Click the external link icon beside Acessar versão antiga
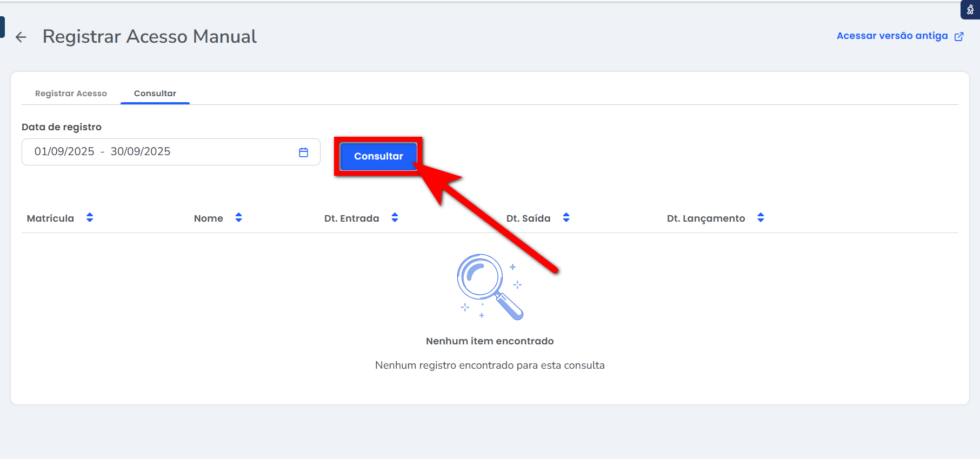This screenshot has height=459, width=980. pyautogui.click(x=959, y=36)
